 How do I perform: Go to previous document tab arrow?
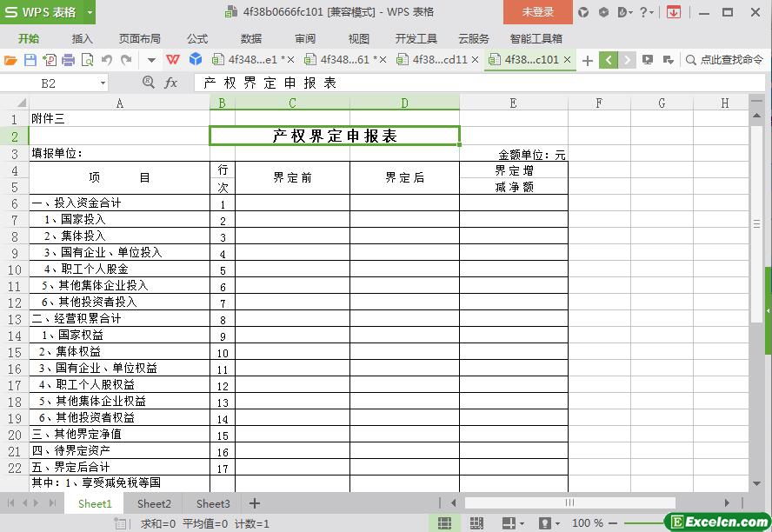(x=609, y=60)
